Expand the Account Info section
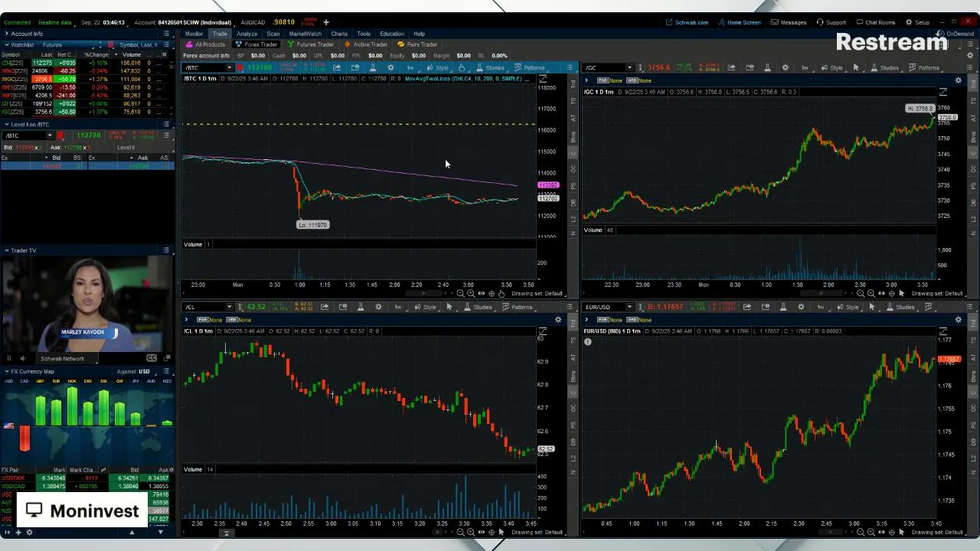Screen dimensions: 980x551 coord(7,34)
